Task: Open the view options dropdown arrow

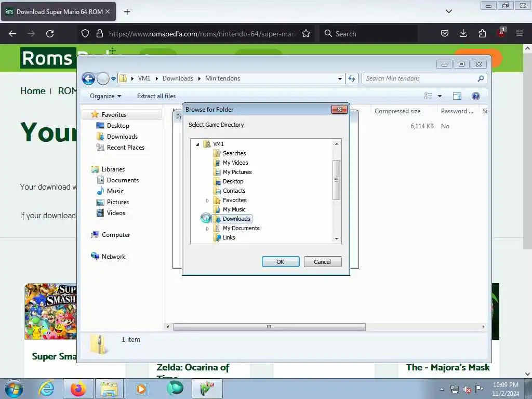Action: [x=440, y=96]
